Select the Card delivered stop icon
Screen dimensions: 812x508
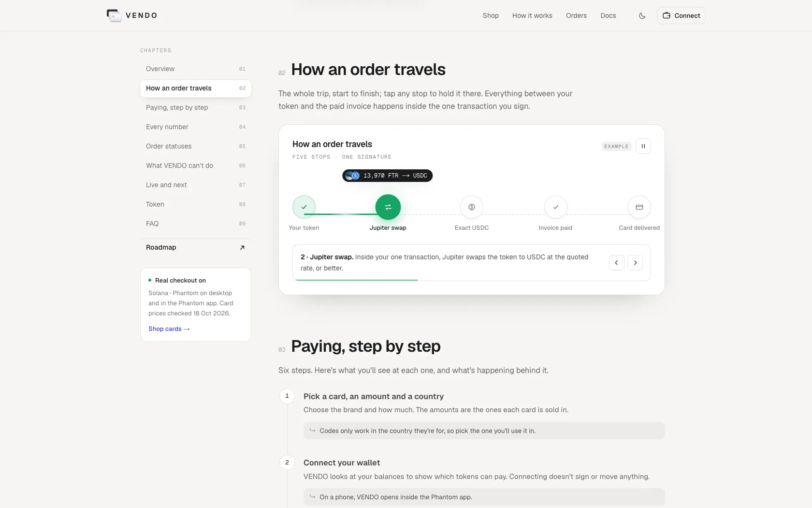click(x=639, y=207)
